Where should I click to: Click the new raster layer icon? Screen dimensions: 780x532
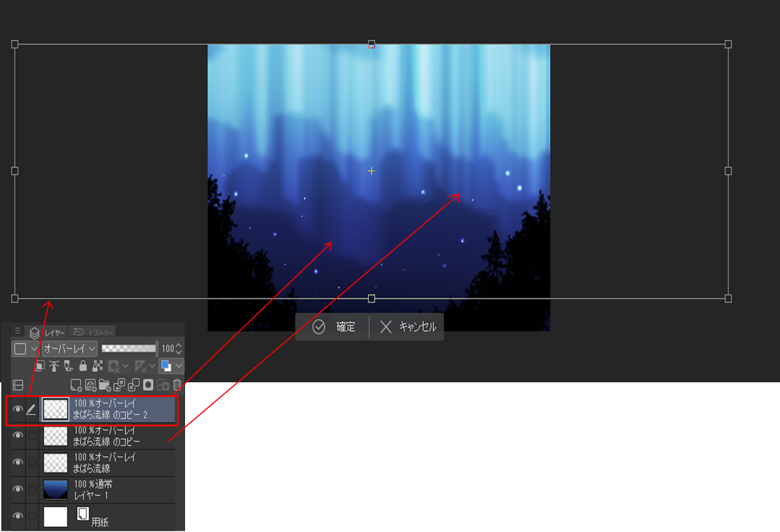click(76, 385)
